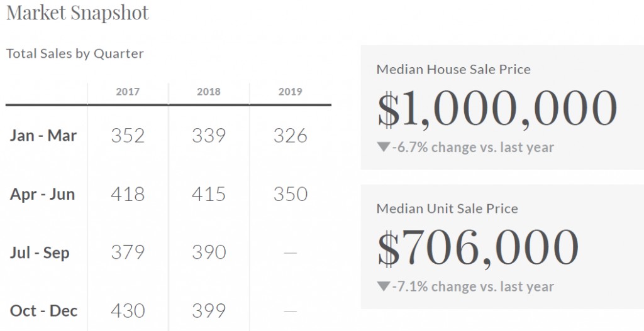The image size is (644, 331).
Task: Click the $706,000 median unit price
Action: point(478,247)
